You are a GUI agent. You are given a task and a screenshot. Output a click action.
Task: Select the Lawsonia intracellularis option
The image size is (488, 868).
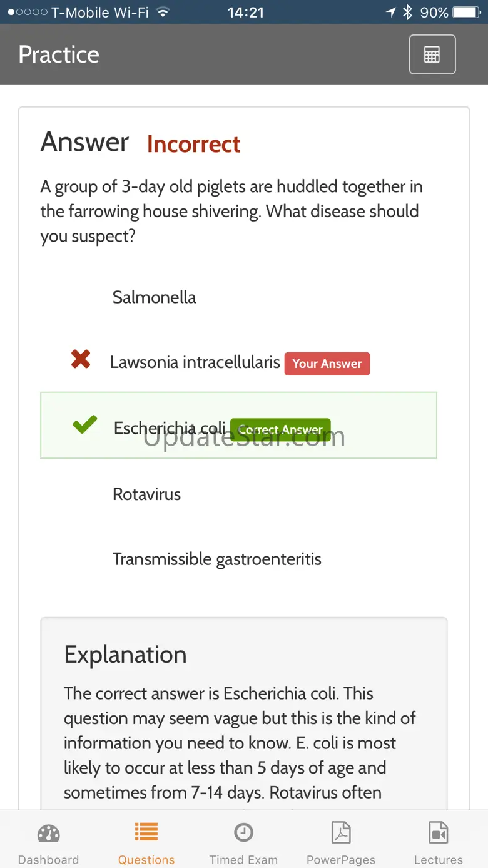coord(195,362)
